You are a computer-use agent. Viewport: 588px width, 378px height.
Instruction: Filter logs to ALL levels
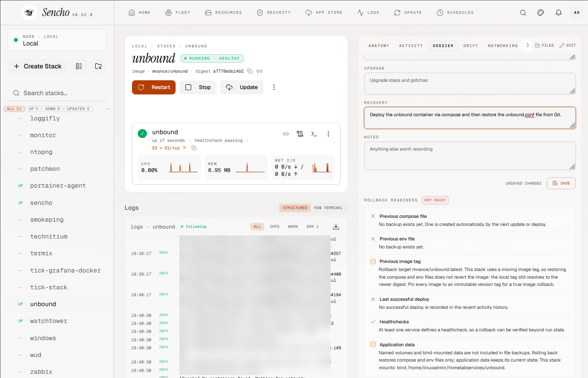click(x=257, y=227)
